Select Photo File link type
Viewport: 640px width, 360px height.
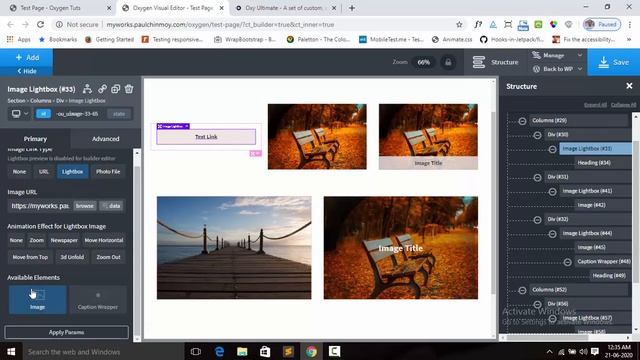108,172
